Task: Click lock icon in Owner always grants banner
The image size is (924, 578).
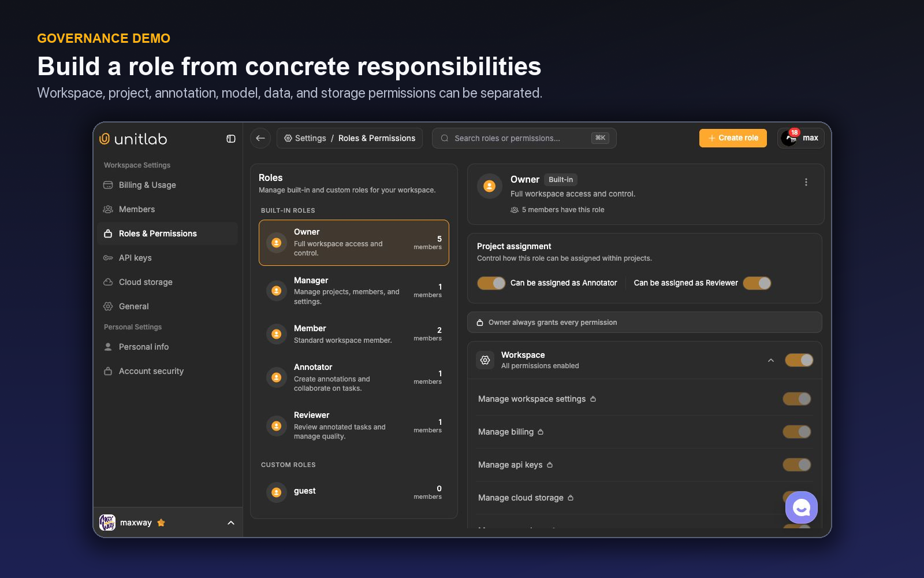Action: (480, 323)
